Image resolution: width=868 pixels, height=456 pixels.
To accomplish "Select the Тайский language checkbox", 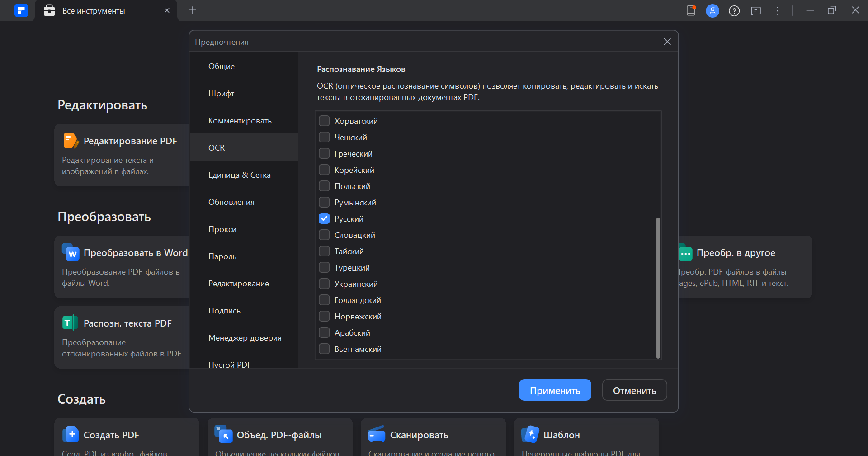I will 324,251.
